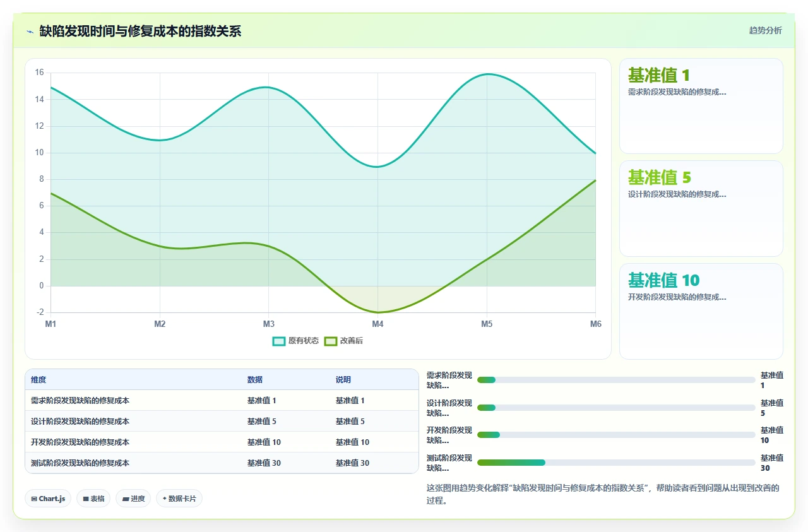Image resolution: width=808 pixels, height=532 pixels.
Task: Click the 开发阶段 progress bar at 基准值 10
Action: pos(616,435)
